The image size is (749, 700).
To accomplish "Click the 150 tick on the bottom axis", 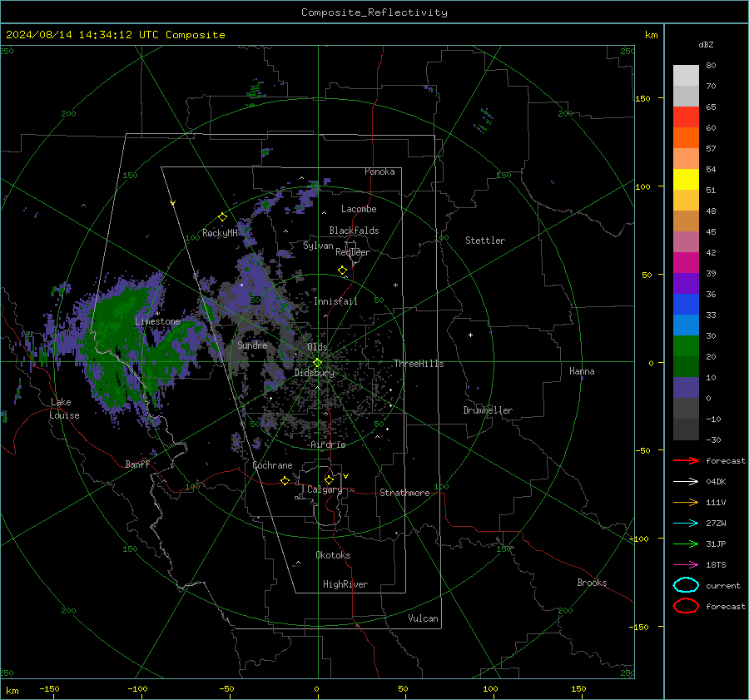I will coord(578,689).
